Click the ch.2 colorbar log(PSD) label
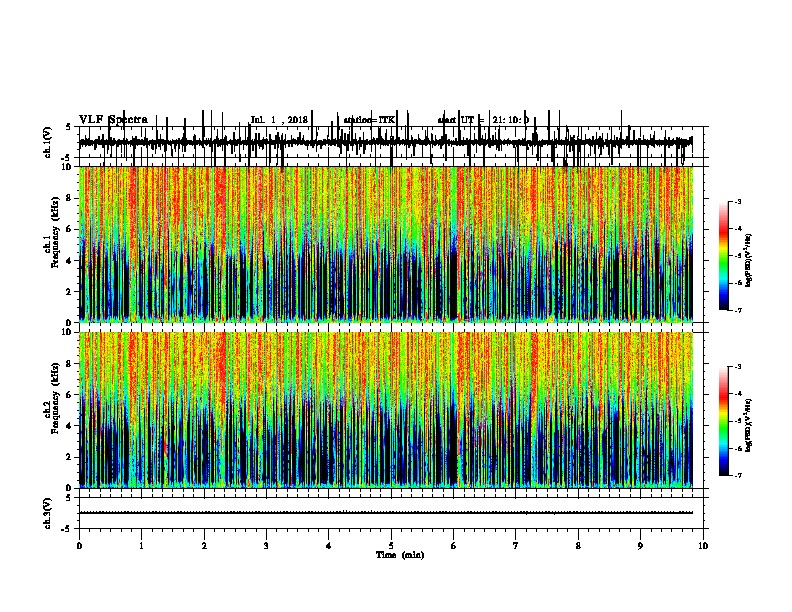Image resolution: width=792 pixels, height=612 pixels. [x=749, y=425]
